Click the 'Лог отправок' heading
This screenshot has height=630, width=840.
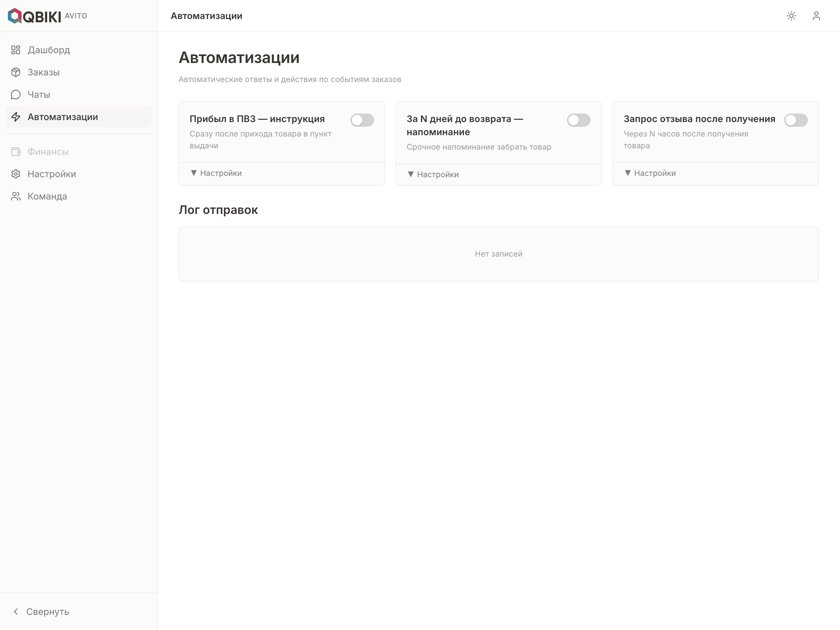[x=218, y=210]
